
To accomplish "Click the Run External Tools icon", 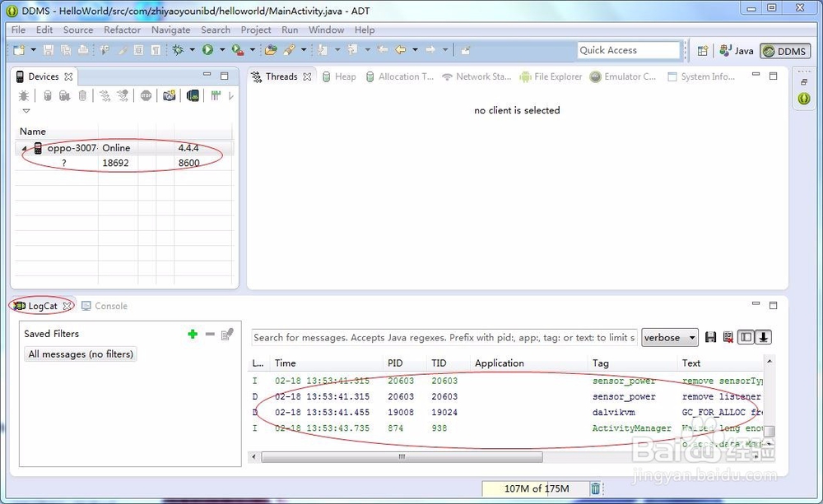I will point(238,50).
